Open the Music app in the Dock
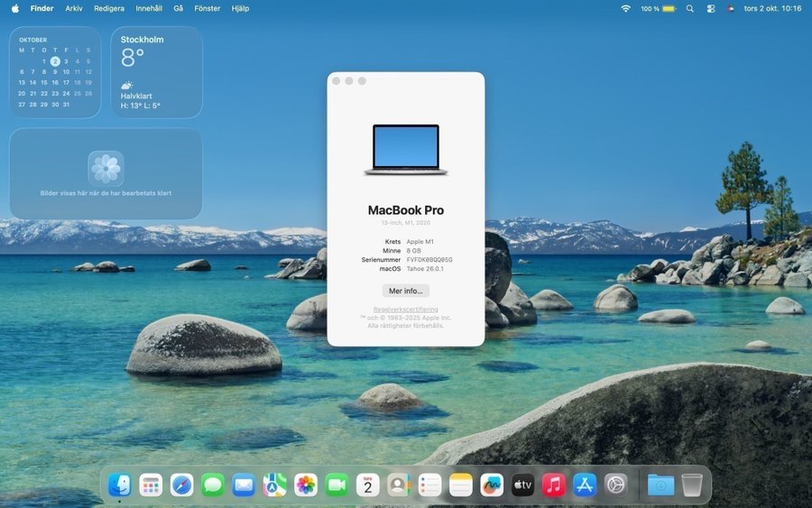The width and height of the screenshot is (812, 508). [x=553, y=485]
